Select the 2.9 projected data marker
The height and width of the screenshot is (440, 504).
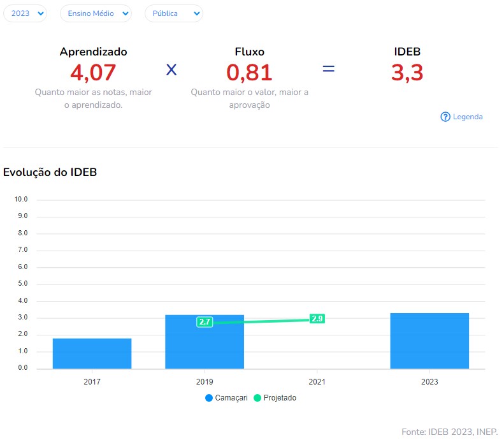click(317, 318)
